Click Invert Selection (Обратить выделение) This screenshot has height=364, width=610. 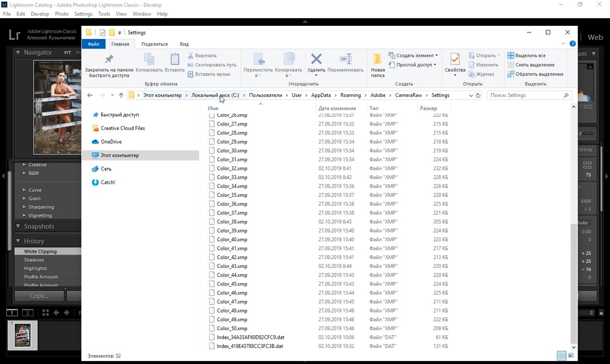point(539,74)
